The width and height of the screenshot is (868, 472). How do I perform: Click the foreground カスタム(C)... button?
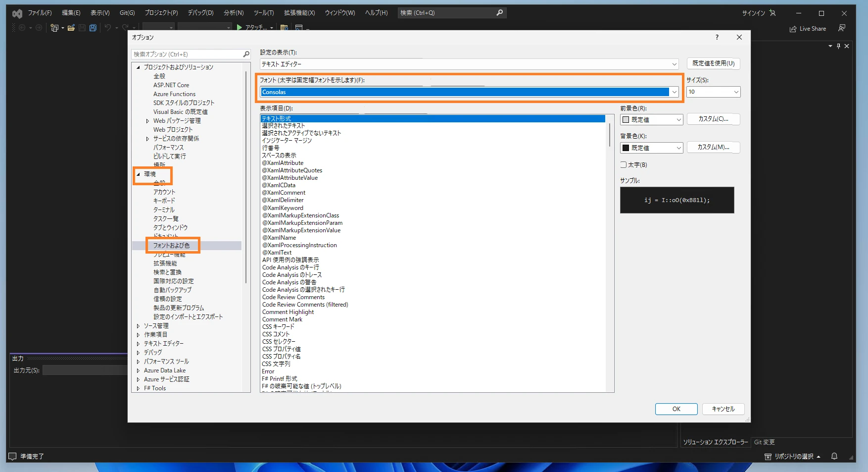tap(713, 119)
